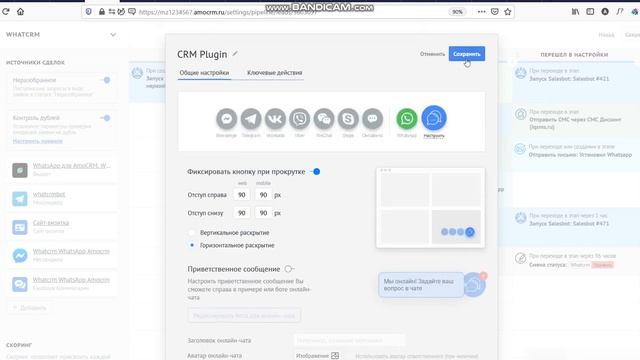Save page to Pocket

pos(495,12)
